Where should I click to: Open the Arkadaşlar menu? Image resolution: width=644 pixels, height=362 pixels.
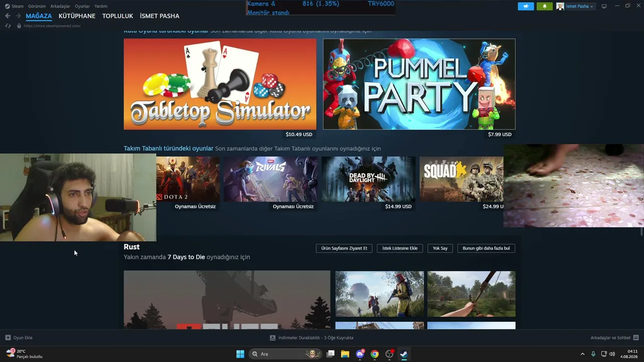[60, 6]
